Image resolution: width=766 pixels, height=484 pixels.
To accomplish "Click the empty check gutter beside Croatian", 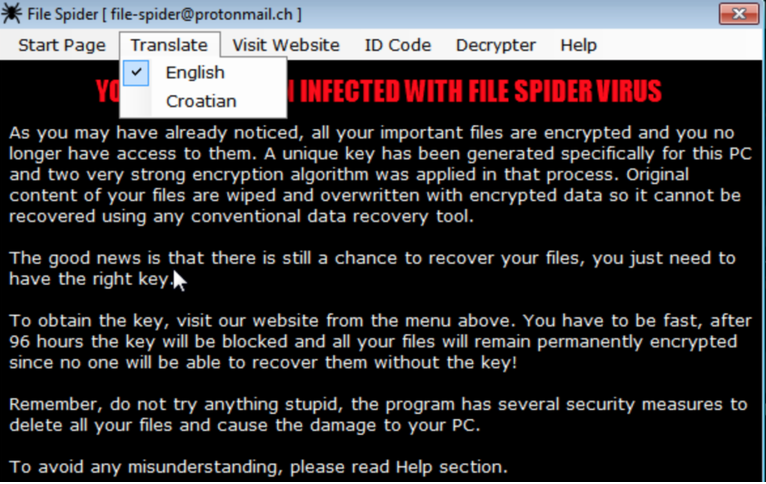I will [136, 102].
